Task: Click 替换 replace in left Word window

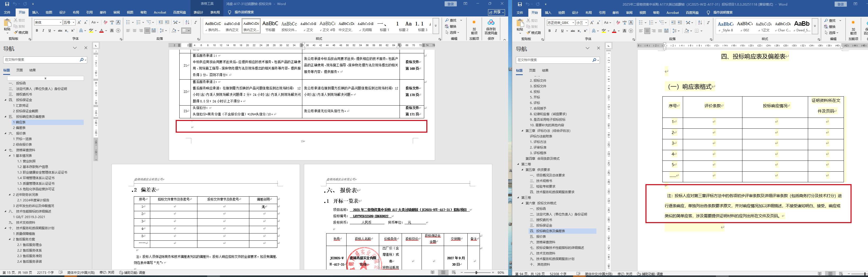Action: click(451, 26)
